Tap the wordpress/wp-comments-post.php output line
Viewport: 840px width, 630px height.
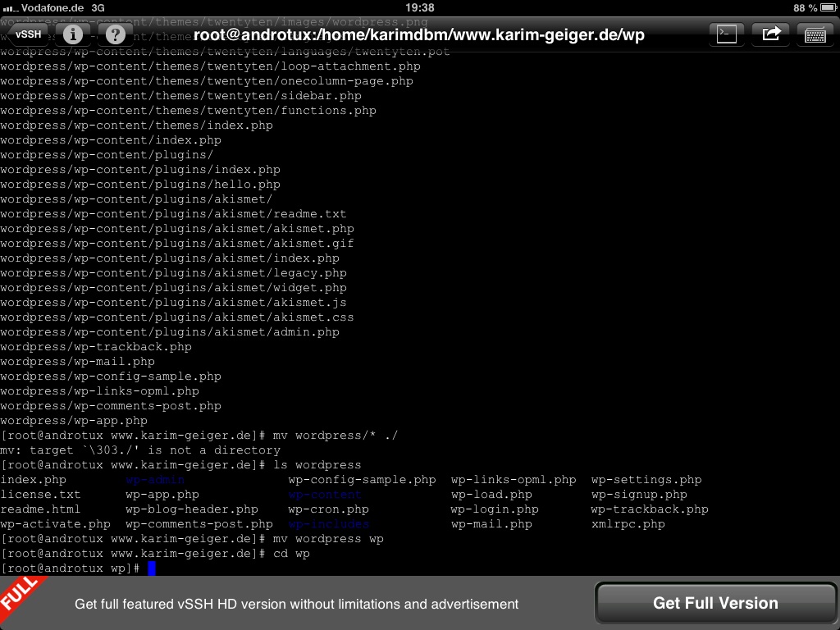coord(111,406)
